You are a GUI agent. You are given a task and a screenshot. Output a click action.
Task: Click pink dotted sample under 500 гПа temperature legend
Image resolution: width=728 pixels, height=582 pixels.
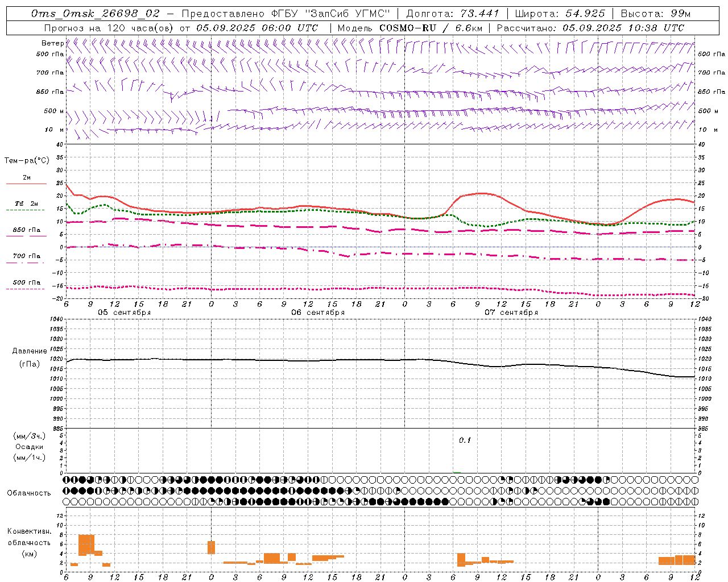click(25, 289)
